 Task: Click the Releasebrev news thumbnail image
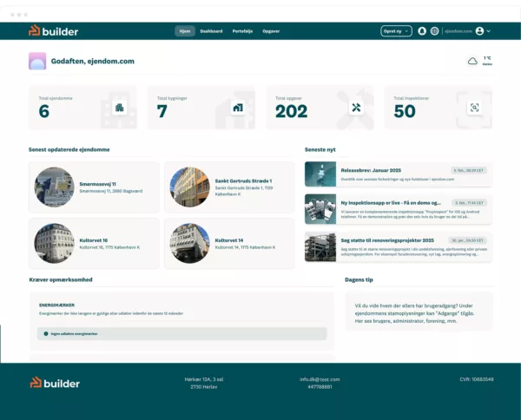coord(320,174)
